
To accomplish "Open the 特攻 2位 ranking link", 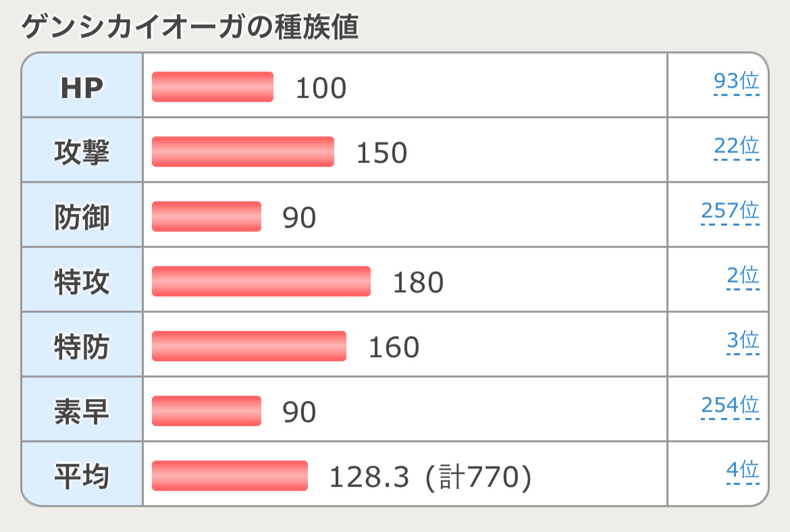I will (x=743, y=276).
